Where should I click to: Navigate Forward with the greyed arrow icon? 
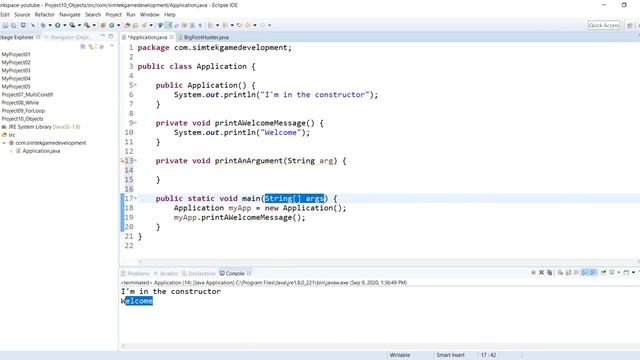pyautogui.click(x=263, y=25)
